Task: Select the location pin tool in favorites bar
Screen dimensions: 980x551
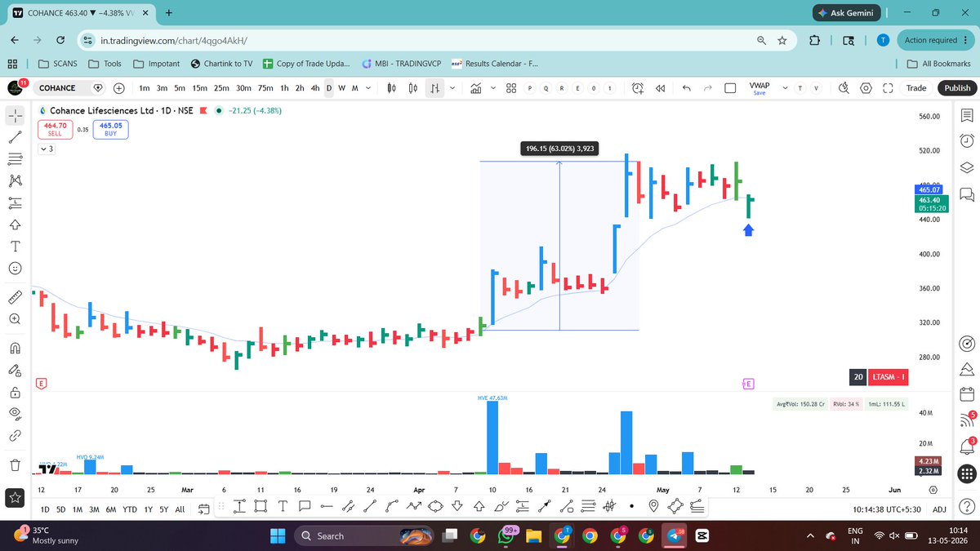Action: pyautogui.click(x=653, y=507)
